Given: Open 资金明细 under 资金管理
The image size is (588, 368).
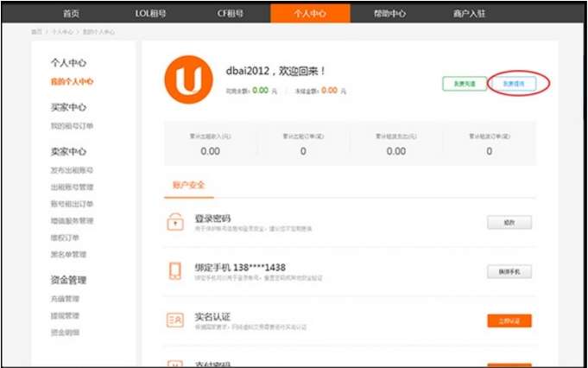Looking at the screenshot, I should tap(65, 333).
